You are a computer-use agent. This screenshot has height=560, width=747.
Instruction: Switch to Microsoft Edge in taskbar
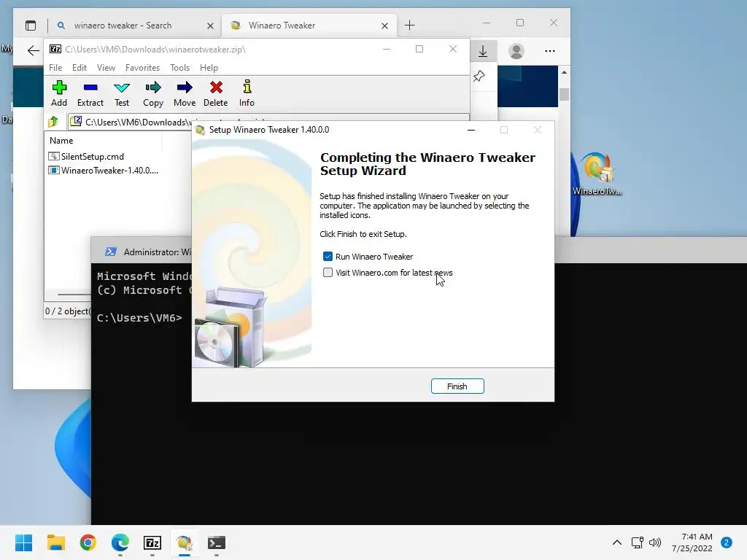pyautogui.click(x=120, y=542)
